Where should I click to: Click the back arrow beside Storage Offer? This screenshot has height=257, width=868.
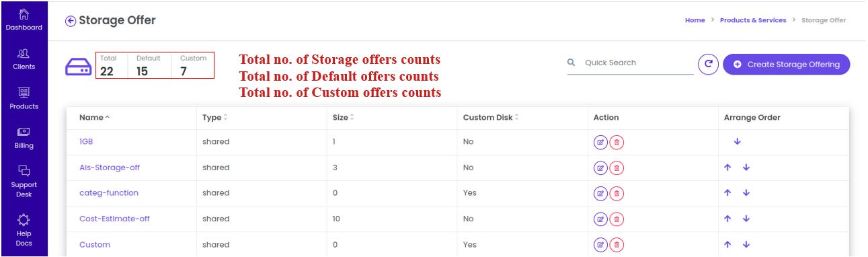(x=71, y=21)
